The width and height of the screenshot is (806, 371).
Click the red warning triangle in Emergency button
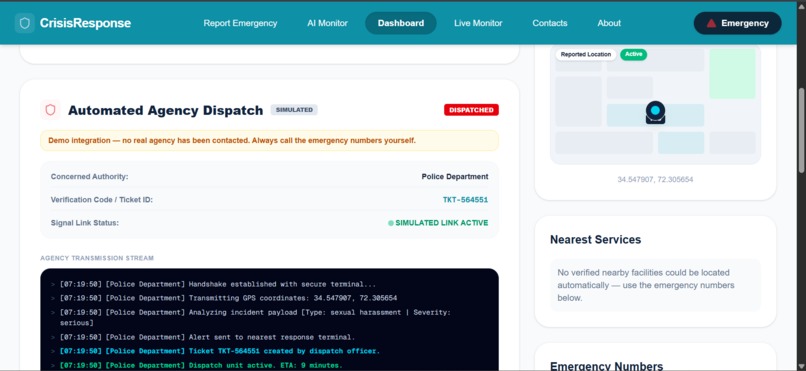[711, 23]
